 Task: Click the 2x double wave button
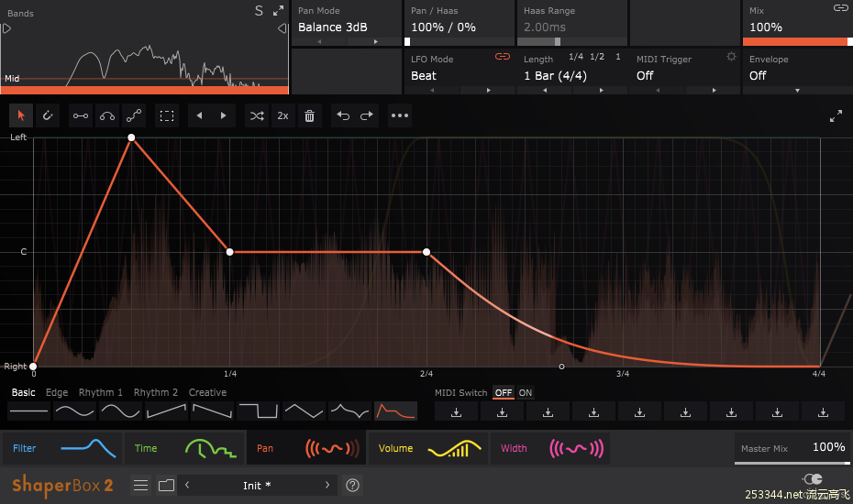(x=282, y=115)
